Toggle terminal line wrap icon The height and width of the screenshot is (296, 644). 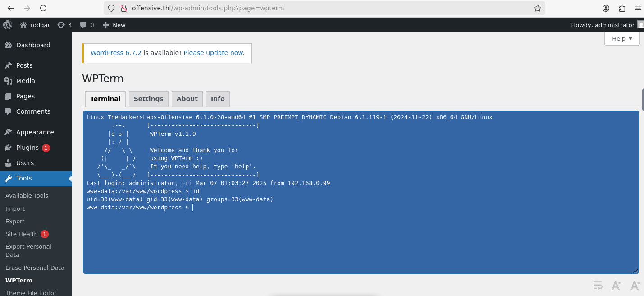(598, 285)
